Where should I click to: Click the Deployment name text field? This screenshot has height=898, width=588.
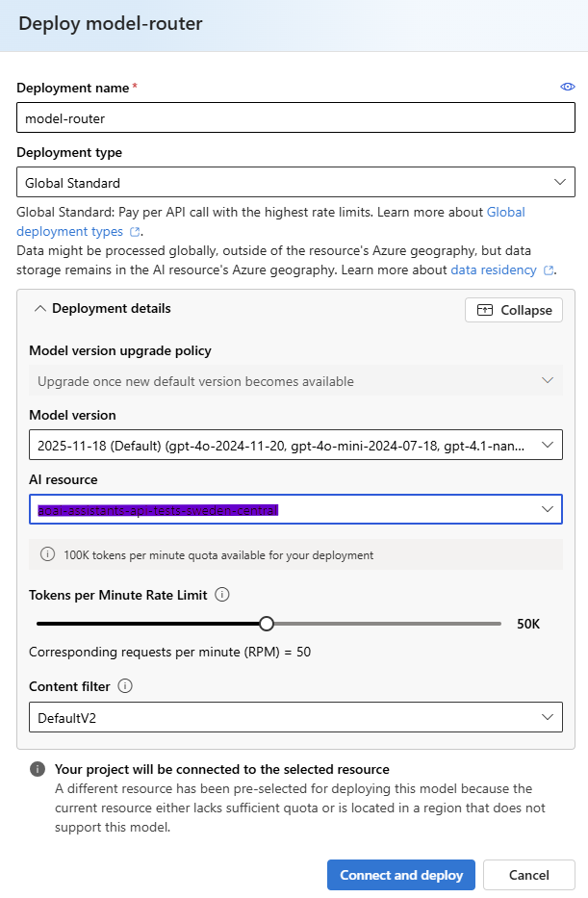(296, 118)
